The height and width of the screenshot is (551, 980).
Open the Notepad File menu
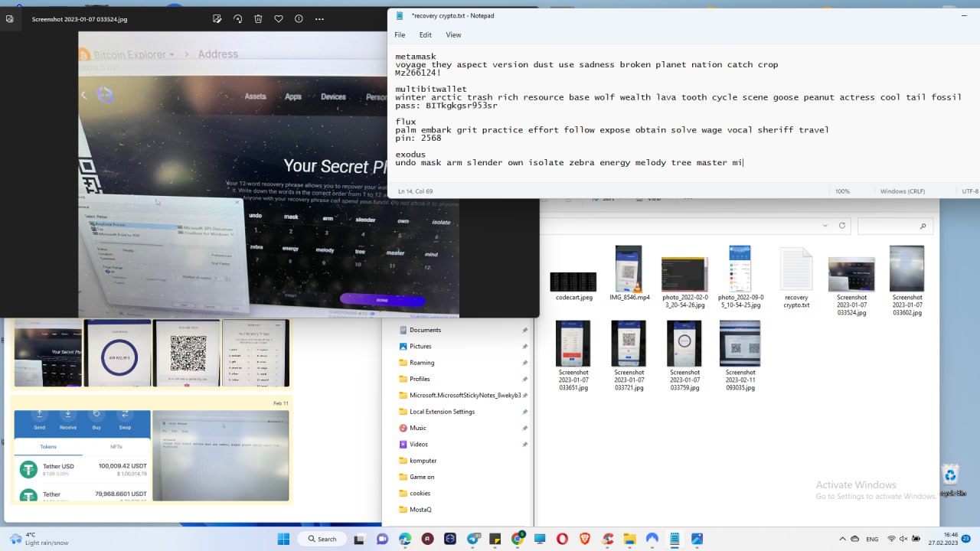coord(400,34)
